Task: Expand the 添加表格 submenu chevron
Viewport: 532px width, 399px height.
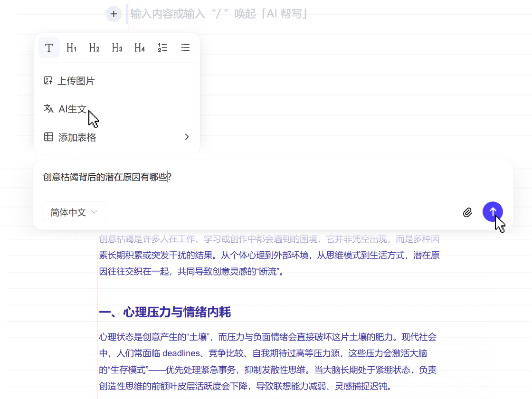Action: (x=187, y=137)
